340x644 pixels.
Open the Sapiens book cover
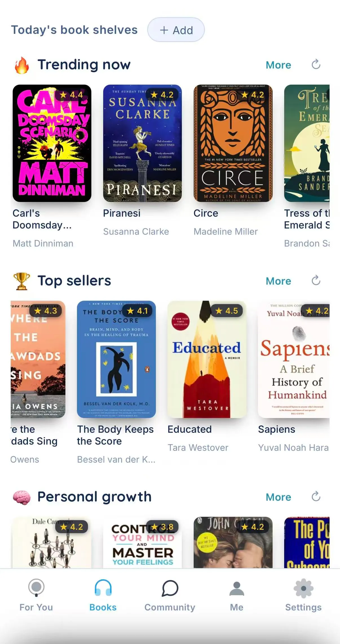[294, 359]
